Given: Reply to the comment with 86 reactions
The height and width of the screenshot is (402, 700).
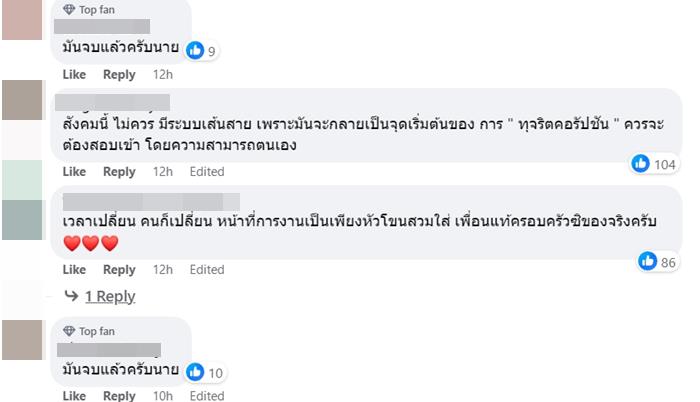Looking at the screenshot, I should (119, 269).
